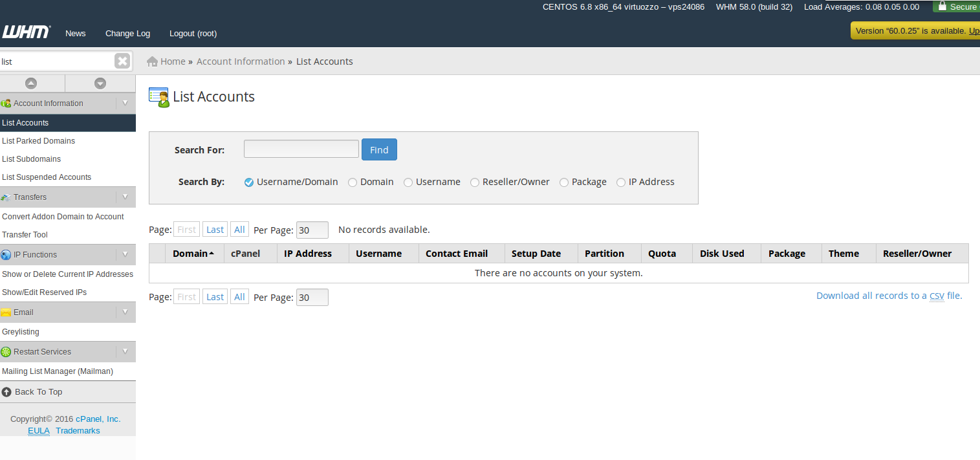
Task: Open the Change Log menu item
Action: point(127,34)
